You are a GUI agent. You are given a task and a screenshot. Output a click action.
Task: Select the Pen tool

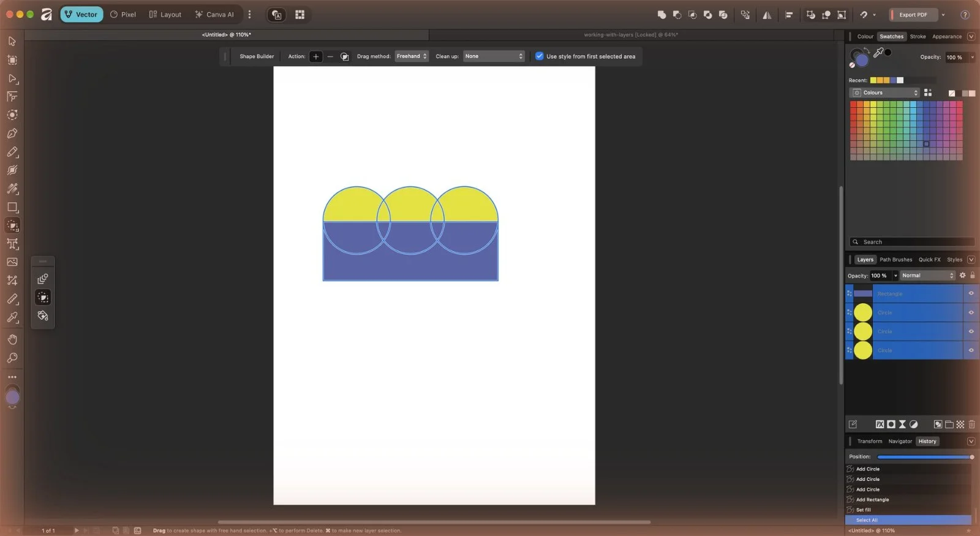12,134
